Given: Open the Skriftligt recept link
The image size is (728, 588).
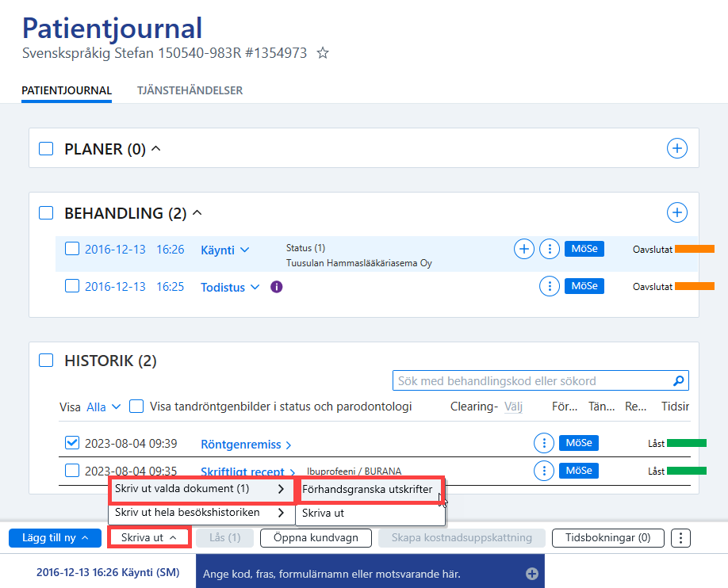Looking at the screenshot, I should [x=243, y=472].
